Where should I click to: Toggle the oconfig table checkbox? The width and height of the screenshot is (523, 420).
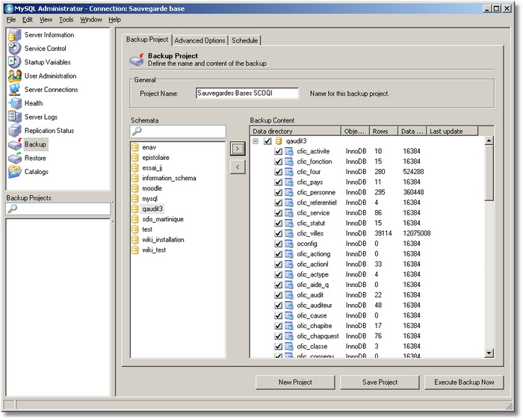pyautogui.click(x=278, y=244)
